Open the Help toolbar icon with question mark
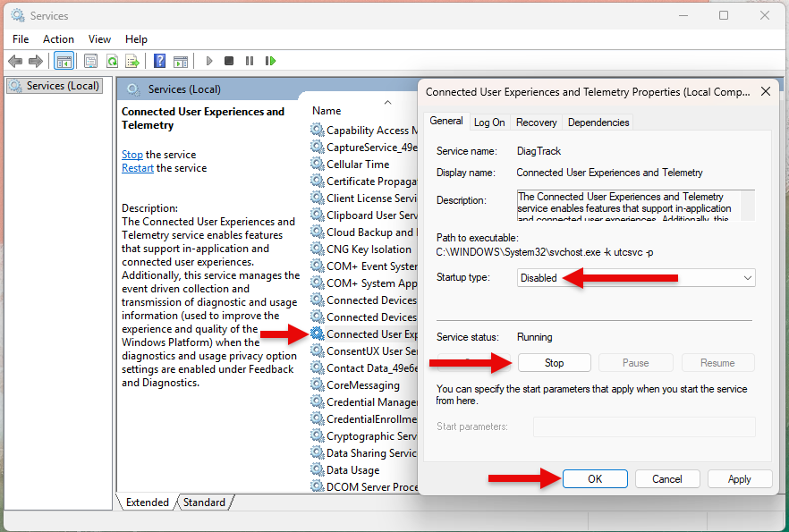Image resolution: width=789 pixels, height=532 pixels. [x=159, y=62]
